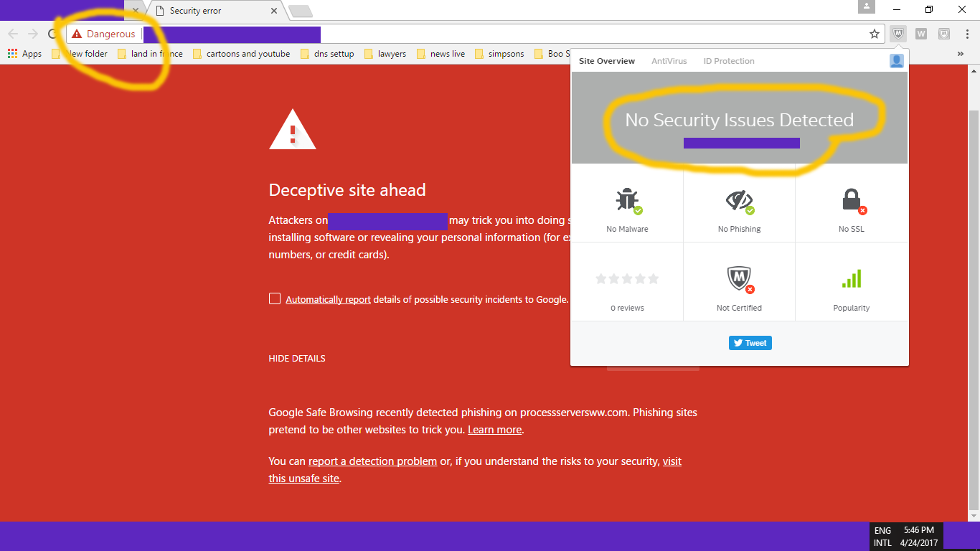Switch to the AntiVirus tab

[669, 61]
